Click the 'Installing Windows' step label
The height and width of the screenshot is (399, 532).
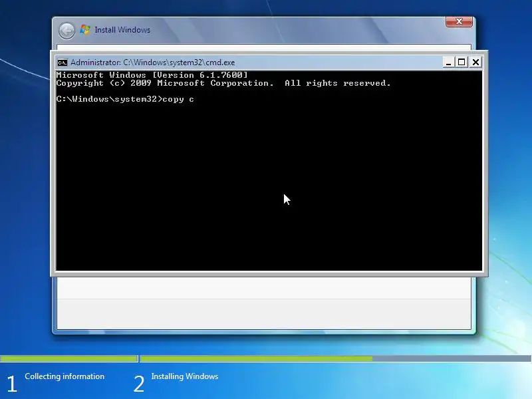coord(185,376)
